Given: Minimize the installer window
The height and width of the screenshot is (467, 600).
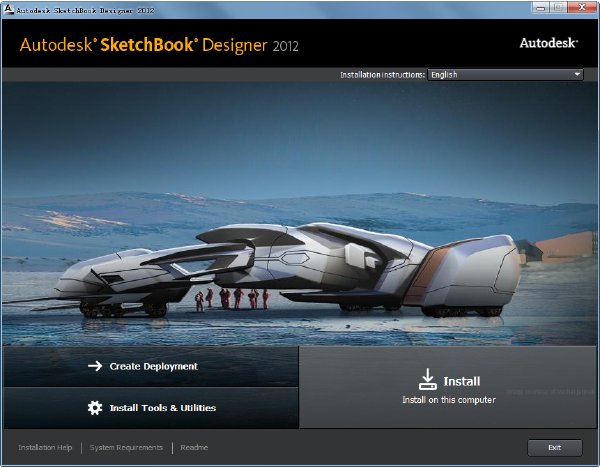Looking at the screenshot, I should [x=541, y=7].
